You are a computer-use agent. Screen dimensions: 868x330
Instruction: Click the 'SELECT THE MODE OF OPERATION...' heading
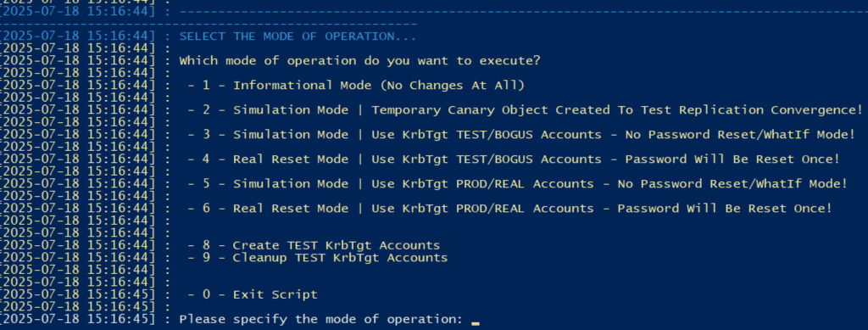point(298,36)
